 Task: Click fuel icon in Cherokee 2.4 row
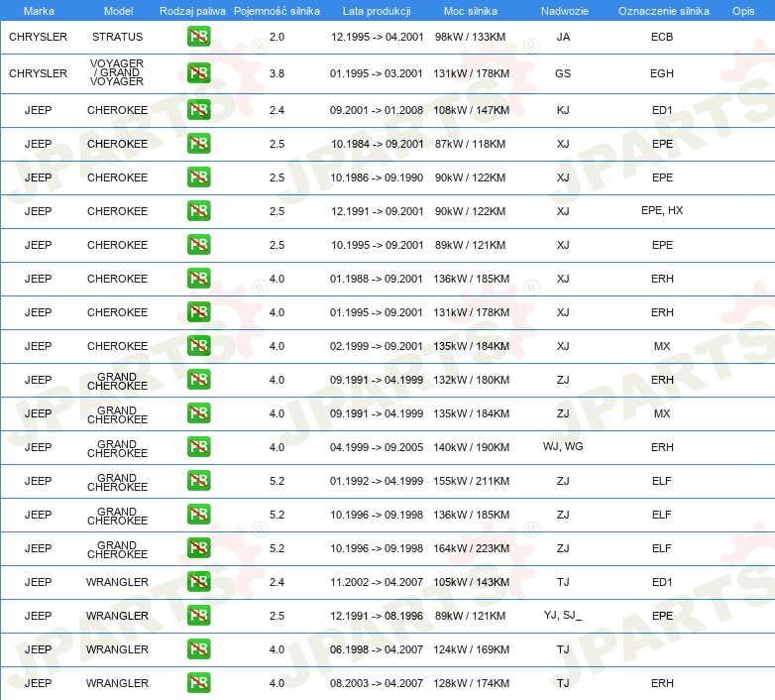198,110
